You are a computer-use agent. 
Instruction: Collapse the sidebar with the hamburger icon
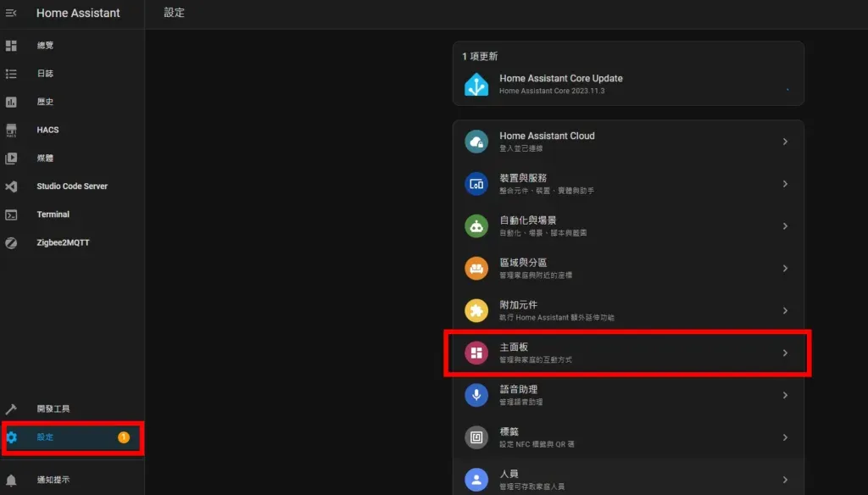tap(10, 13)
